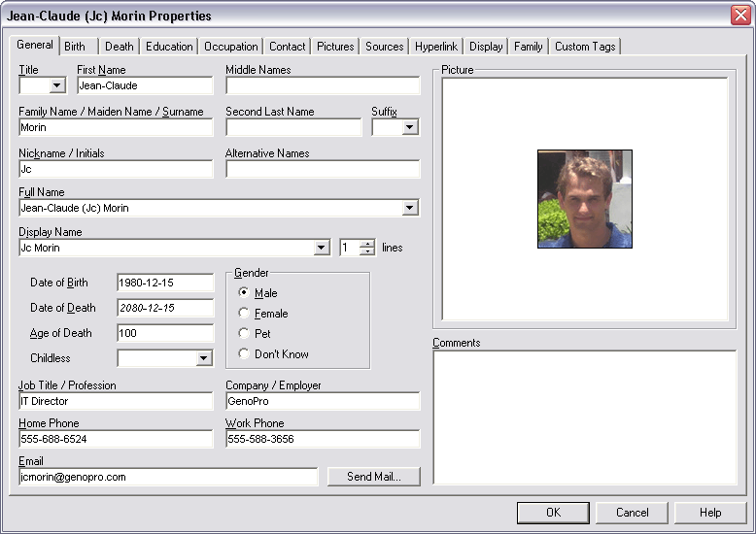756x534 pixels.
Task: Expand the Suffix dropdown
Action: click(x=410, y=127)
